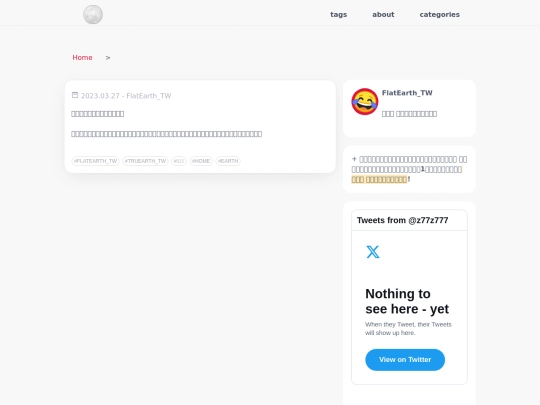The width and height of the screenshot is (540, 405).
Task: Open the about page
Action: (383, 14)
